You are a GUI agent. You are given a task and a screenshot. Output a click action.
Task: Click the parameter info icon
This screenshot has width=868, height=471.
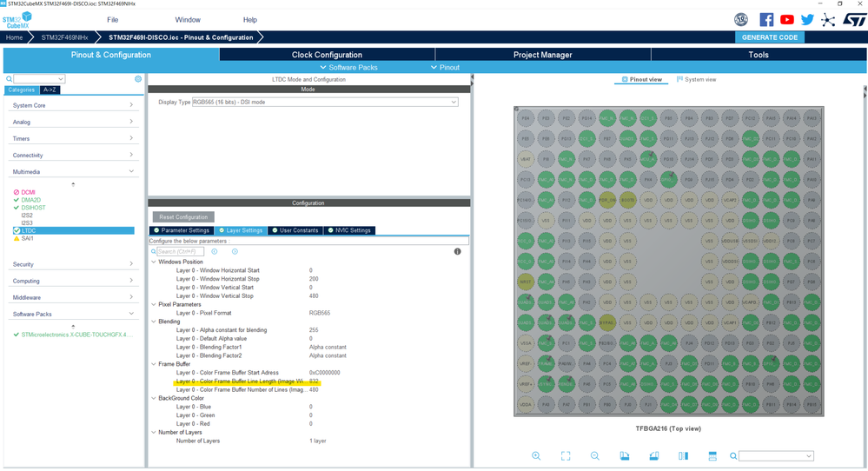pos(457,251)
